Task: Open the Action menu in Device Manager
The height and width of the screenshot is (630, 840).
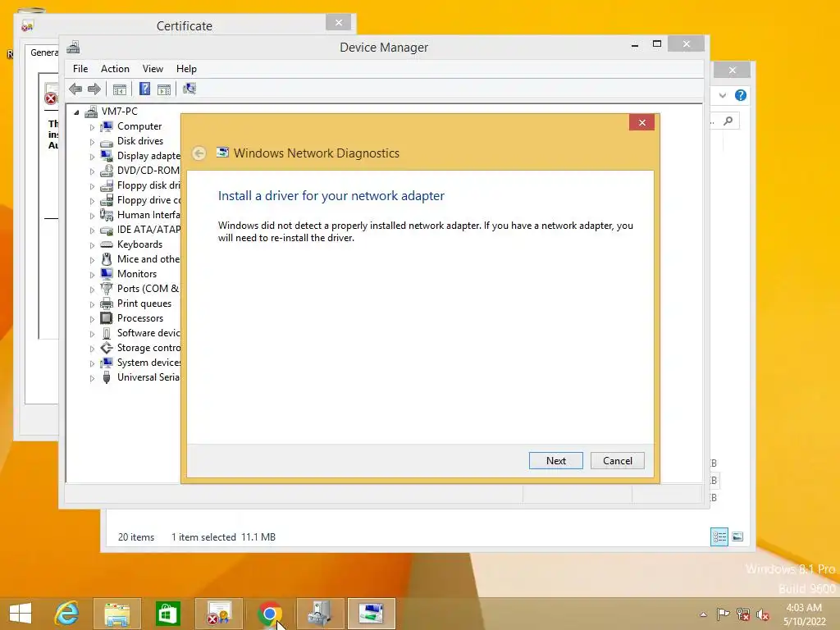Action: click(115, 69)
